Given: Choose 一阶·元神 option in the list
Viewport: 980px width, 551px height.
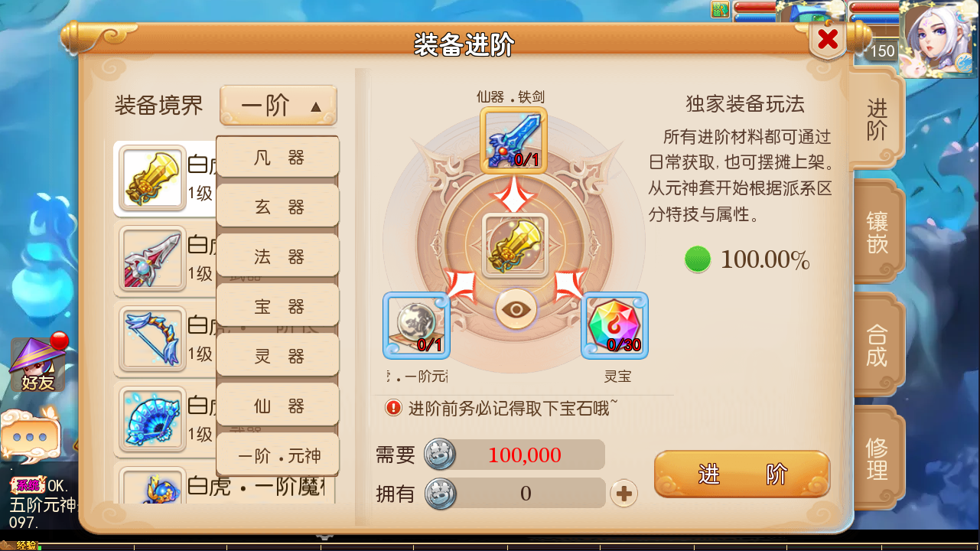Looking at the screenshot, I should (x=278, y=456).
